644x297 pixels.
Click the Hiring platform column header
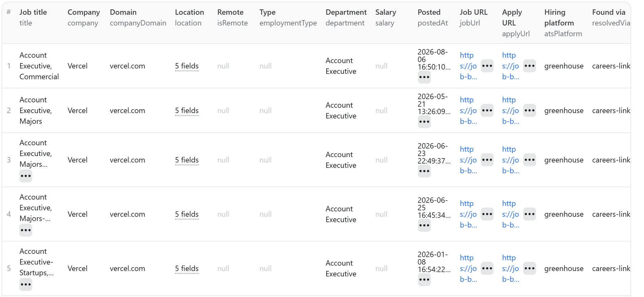tap(563, 23)
